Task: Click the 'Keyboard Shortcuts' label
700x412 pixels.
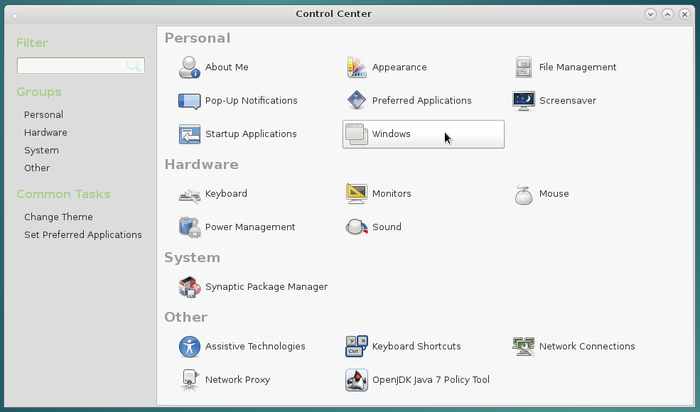Action: (417, 347)
